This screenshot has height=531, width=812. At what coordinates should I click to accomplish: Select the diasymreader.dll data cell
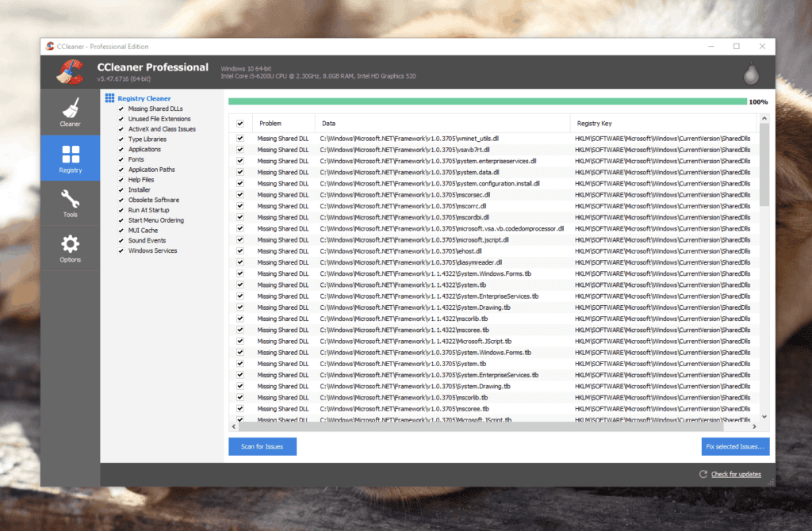click(x=411, y=263)
